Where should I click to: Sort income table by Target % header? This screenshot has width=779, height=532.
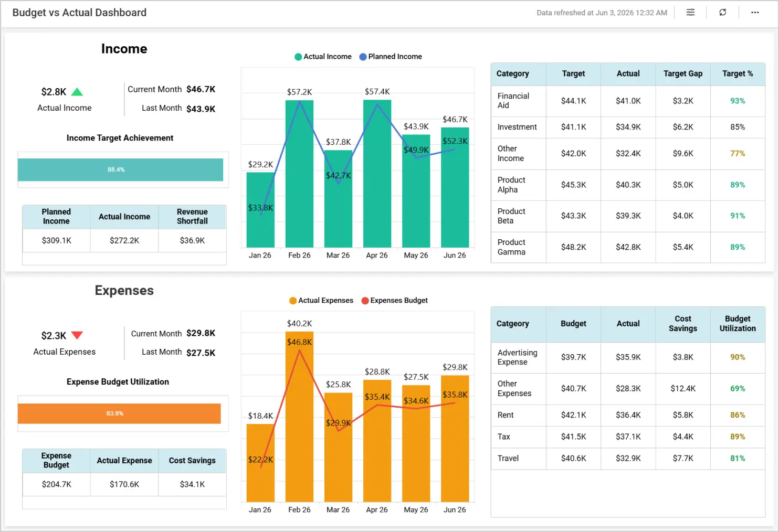coord(738,74)
